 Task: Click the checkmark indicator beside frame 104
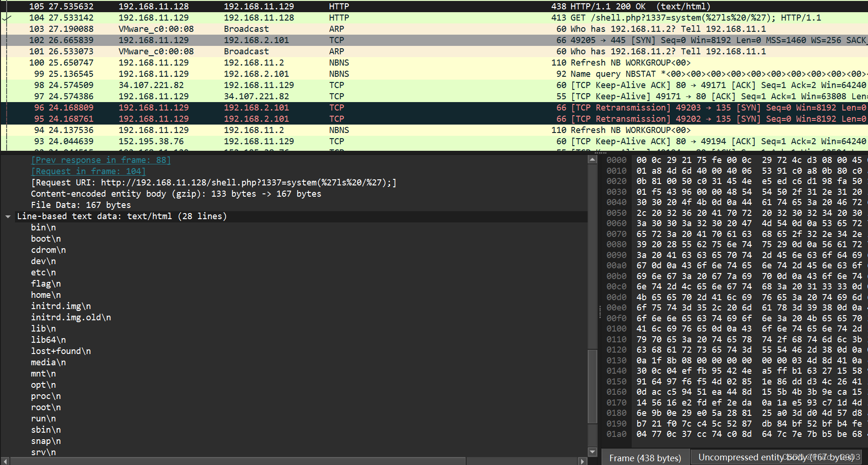coord(6,17)
